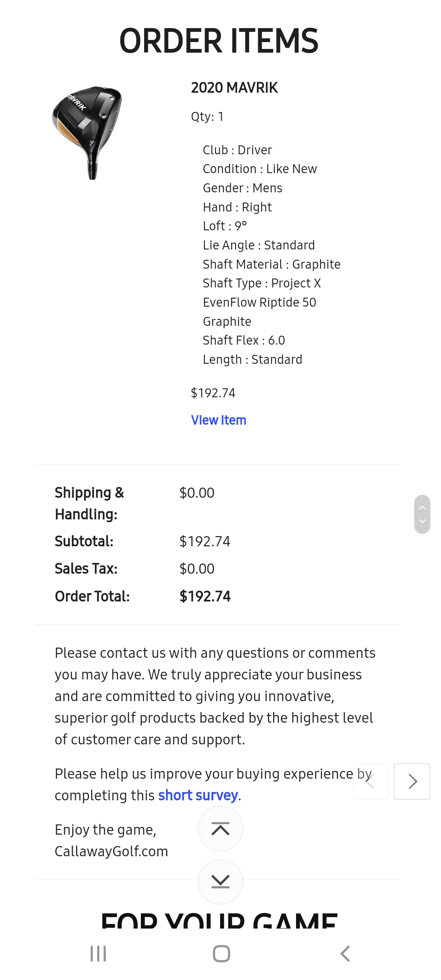Tap the Android back navigation button
The width and height of the screenshot is (441, 980).
(x=345, y=953)
